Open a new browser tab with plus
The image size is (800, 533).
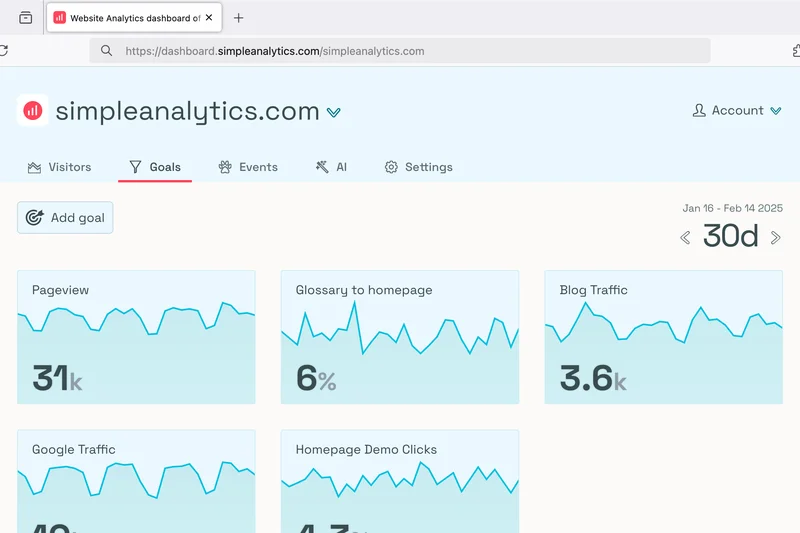pos(238,18)
